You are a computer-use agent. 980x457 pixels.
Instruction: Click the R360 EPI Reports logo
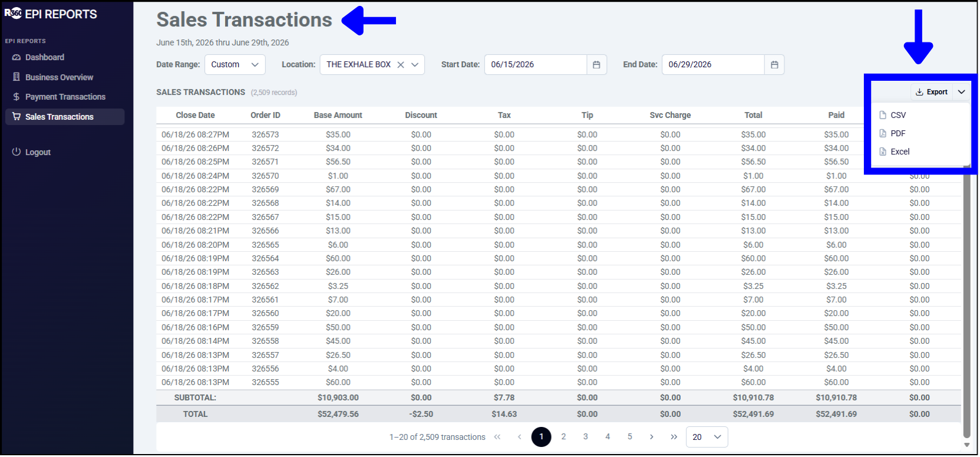tap(51, 14)
